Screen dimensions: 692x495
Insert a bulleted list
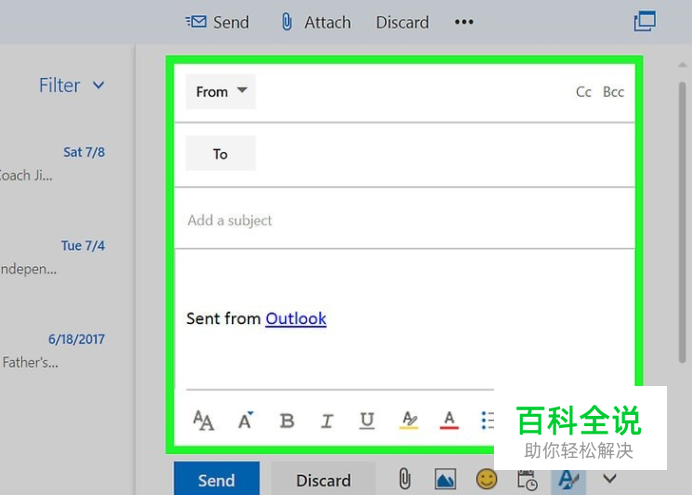click(x=487, y=420)
